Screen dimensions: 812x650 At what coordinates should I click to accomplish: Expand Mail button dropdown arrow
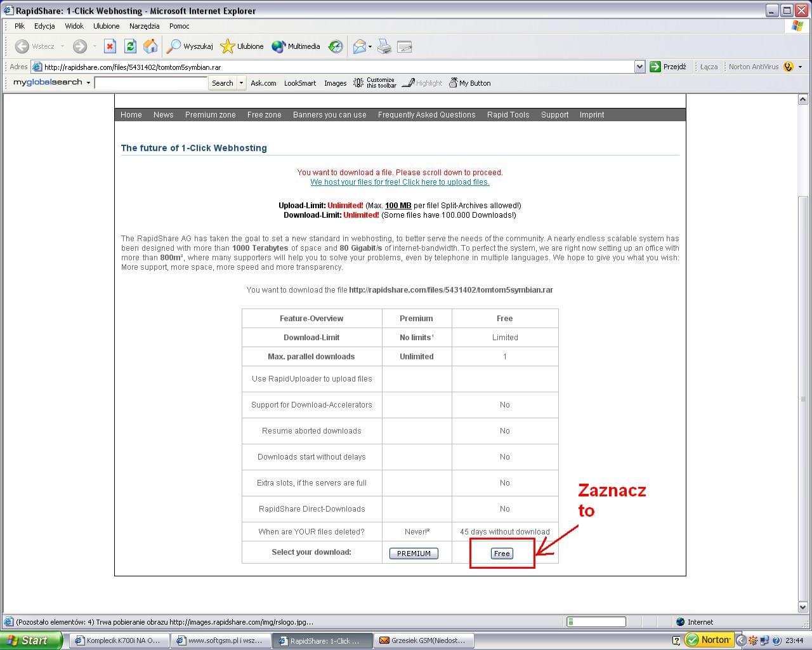370,46
